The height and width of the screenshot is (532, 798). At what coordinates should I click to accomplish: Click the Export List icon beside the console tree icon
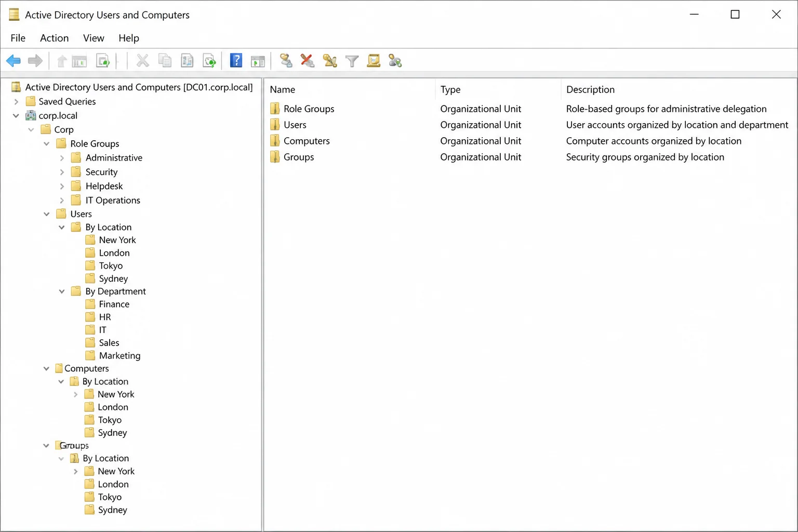tap(103, 61)
